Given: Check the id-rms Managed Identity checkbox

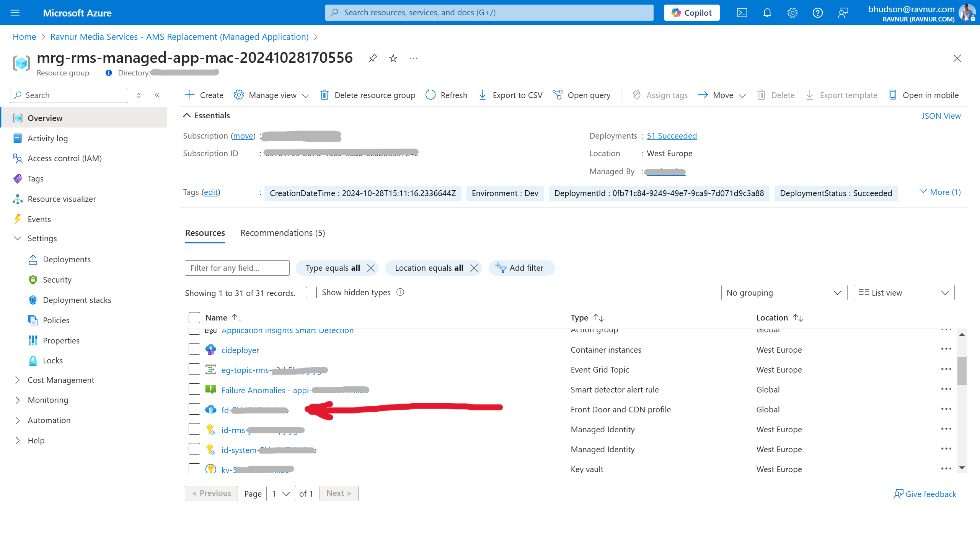Looking at the screenshot, I should tap(194, 429).
